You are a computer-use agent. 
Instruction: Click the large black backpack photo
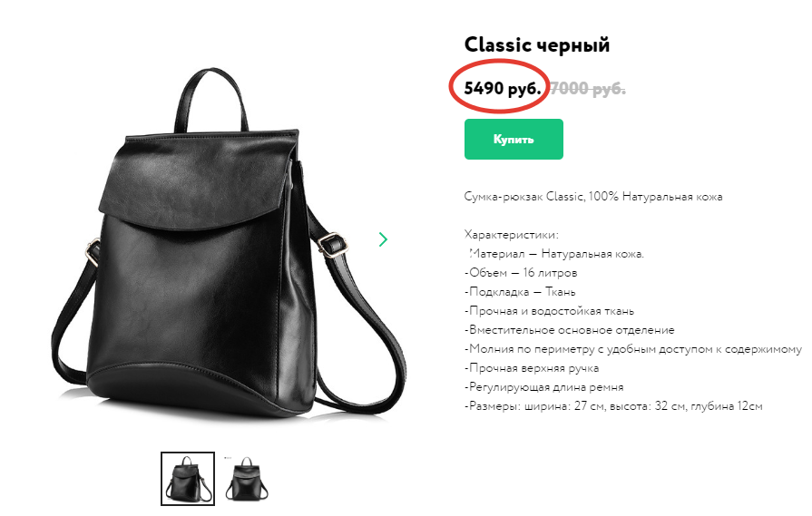point(228,243)
